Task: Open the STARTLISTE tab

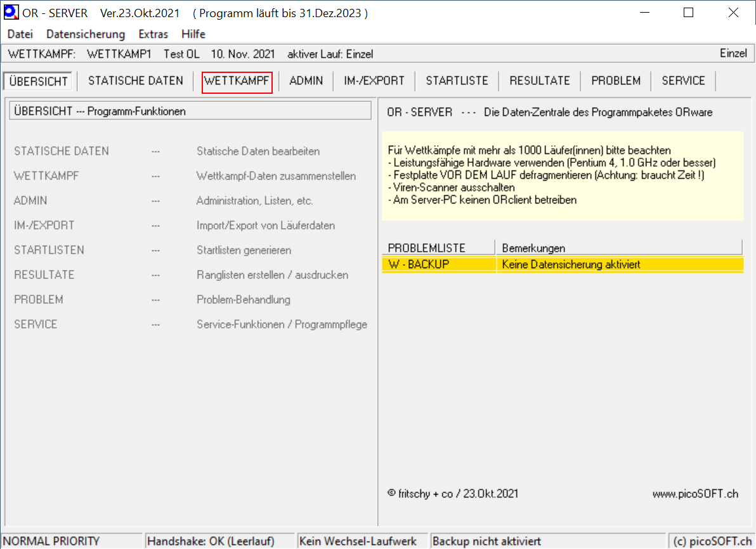Action: click(x=457, y=81)
